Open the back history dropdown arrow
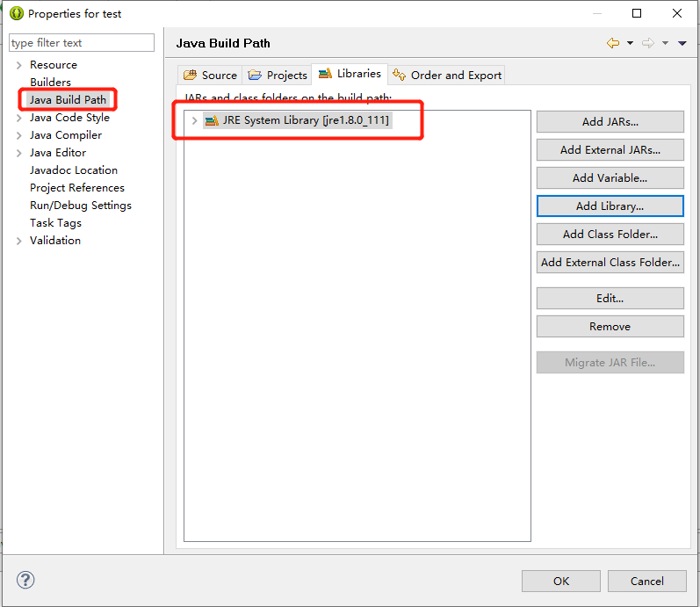This screenshot has height=607, width=700. pos(630,43)
